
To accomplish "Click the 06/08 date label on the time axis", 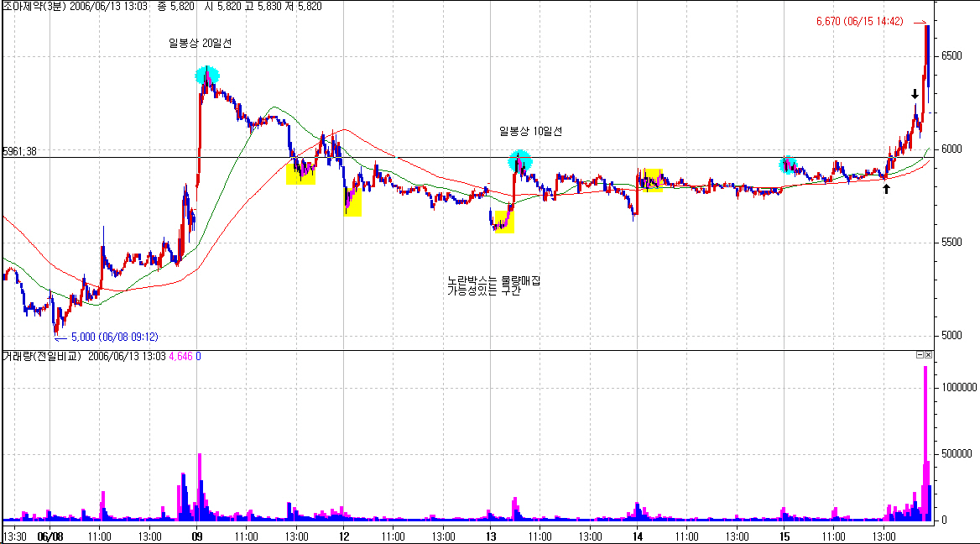I will [50, 535].
